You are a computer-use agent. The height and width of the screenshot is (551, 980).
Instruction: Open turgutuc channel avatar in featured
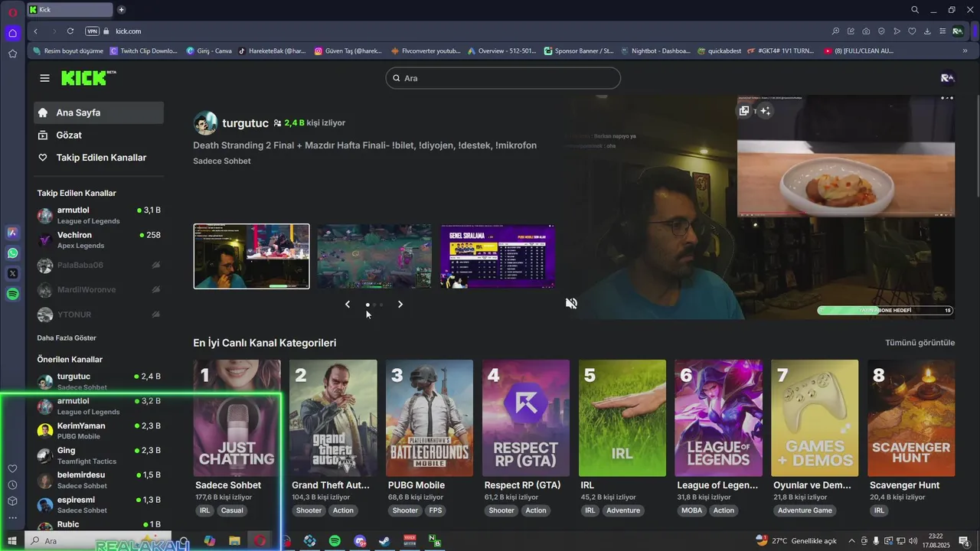click(x=205, y=123)
